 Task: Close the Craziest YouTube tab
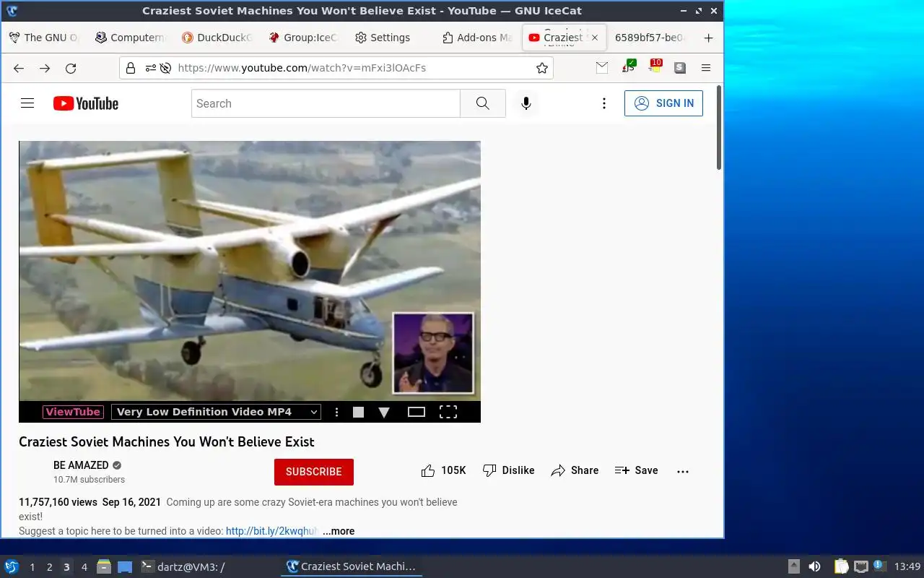click(x=595, y=38)
